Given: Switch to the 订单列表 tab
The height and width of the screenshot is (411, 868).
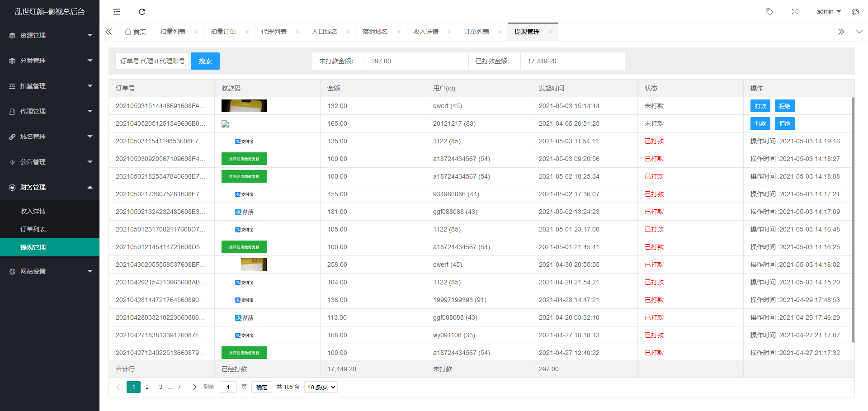Looking at the screenshot, I should pos(477,32).
